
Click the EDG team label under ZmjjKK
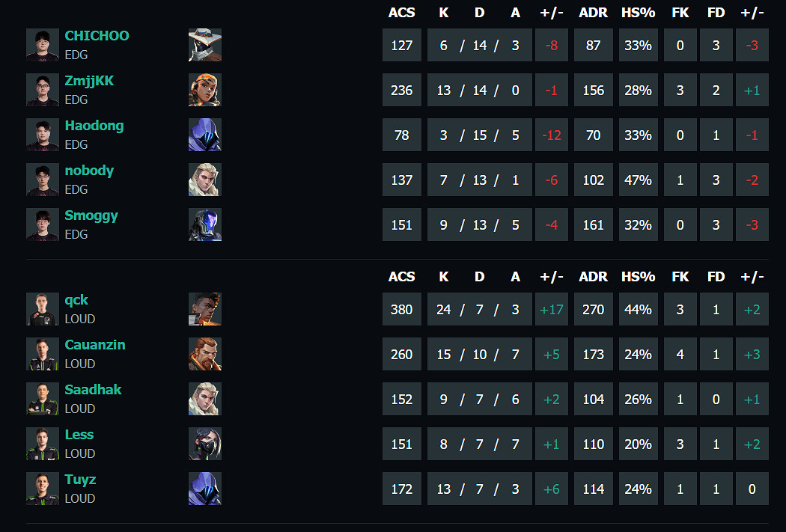coord(77,100)
